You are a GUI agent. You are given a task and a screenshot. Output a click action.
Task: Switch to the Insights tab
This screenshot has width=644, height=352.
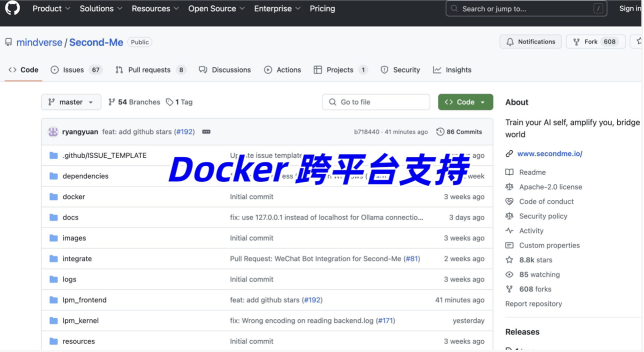pyautogui.click(x=452, y=70)
